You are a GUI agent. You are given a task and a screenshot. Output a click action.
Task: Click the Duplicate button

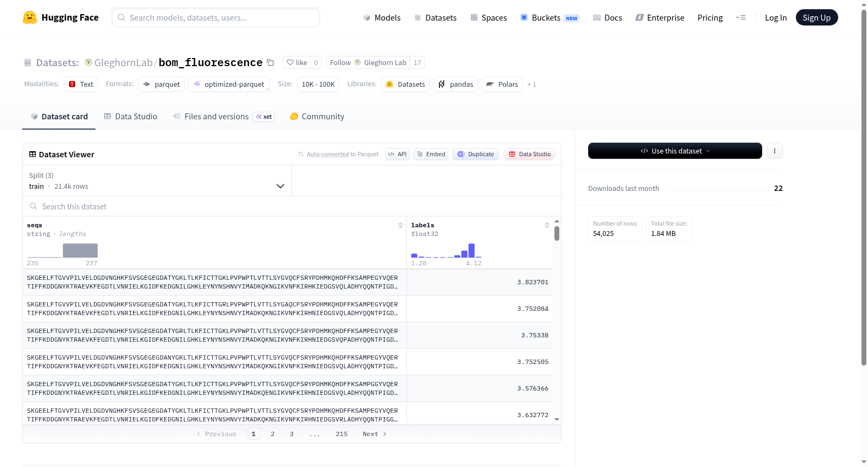tap(476, 154)
